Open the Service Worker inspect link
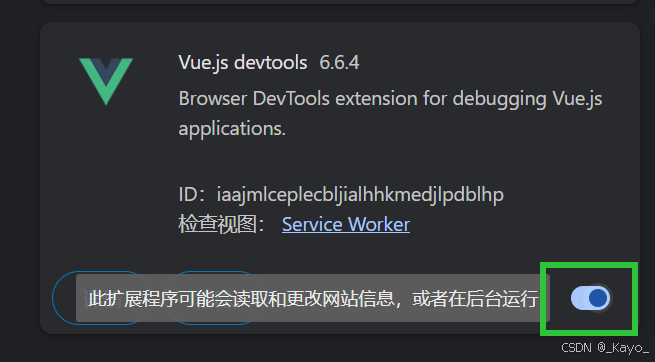This screenshot has height=362, width=655. click(x=345, y=225)
